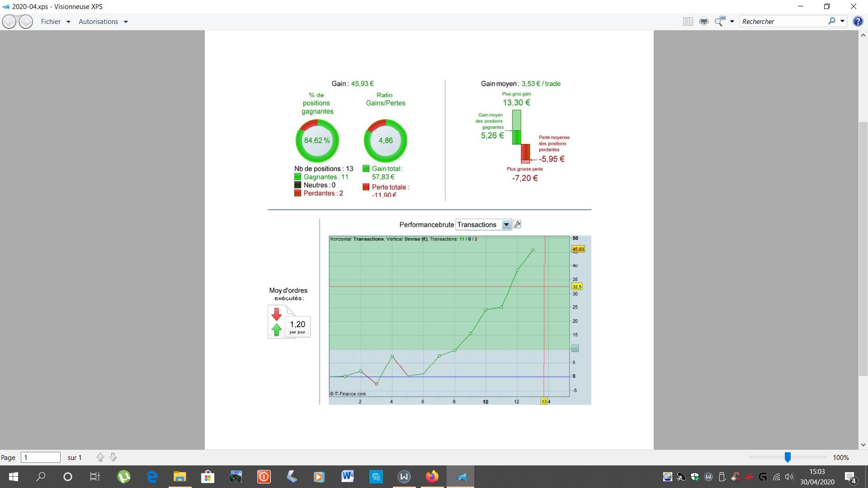
Task: Click the page number input field
Action: [41, 457]
